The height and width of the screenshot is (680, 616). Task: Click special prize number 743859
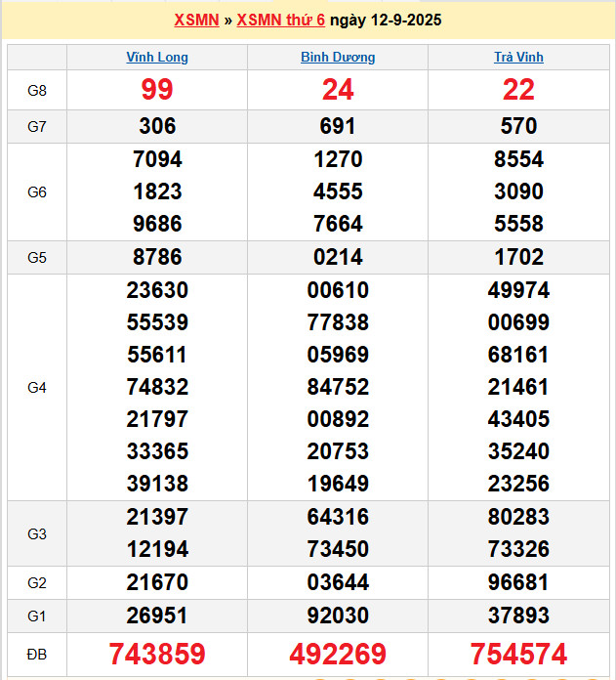coord(157,654)
